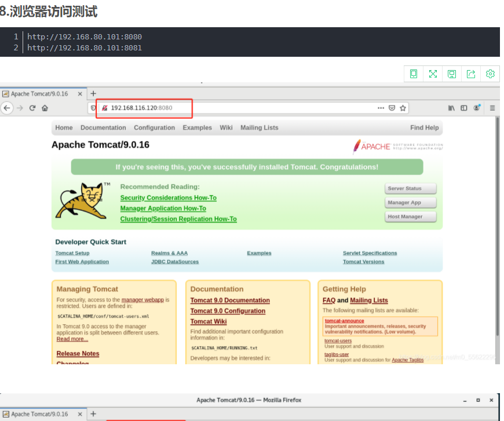The height and width of the screenshot is (421, 504).
Task: Go to the browser home page icon
Action: coord(45,108)
